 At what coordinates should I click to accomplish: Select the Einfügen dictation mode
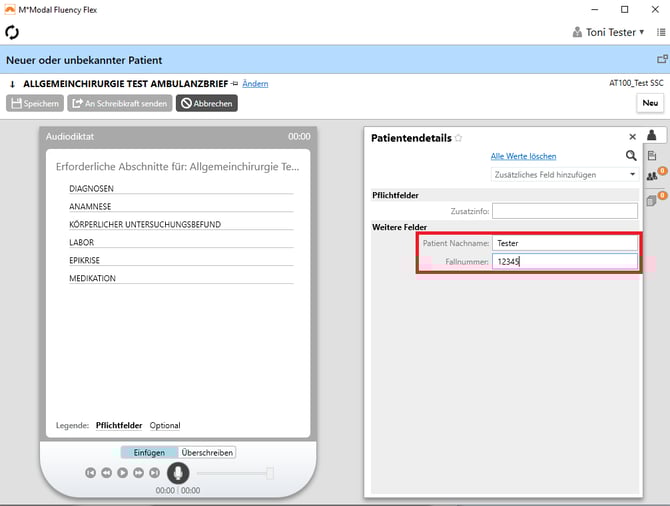click(x=149, y=452)
